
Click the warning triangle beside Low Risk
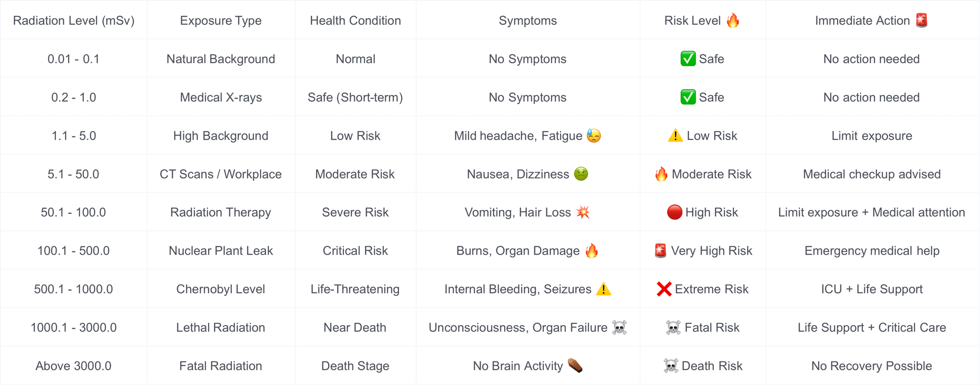pyautogui.click(x=675, y=135)
